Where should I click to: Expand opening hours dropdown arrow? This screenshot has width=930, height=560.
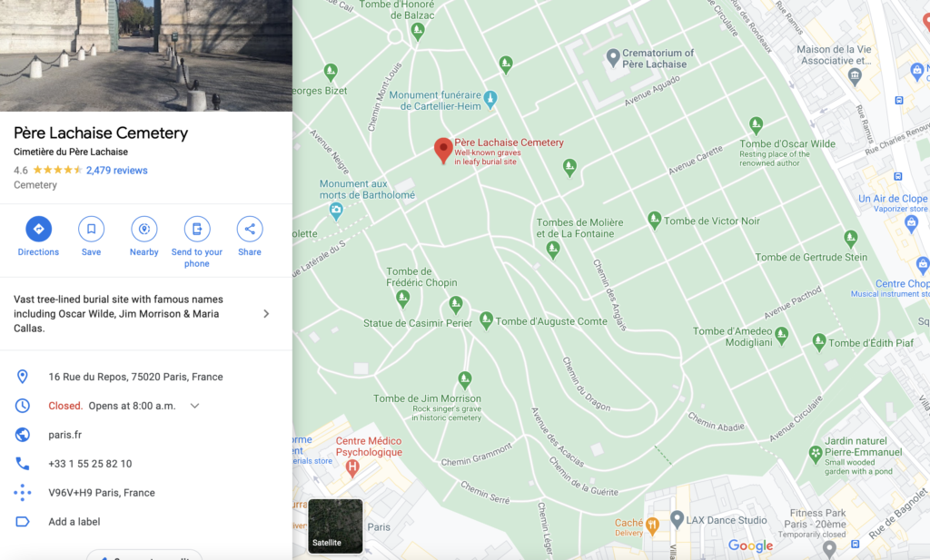click(x=194, y=406)
